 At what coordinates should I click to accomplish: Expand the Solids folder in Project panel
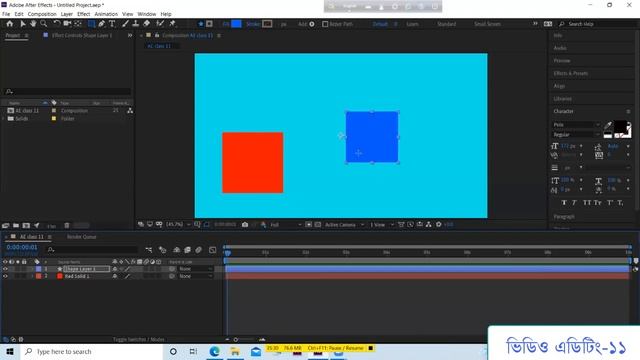click(x=4, y=118)
